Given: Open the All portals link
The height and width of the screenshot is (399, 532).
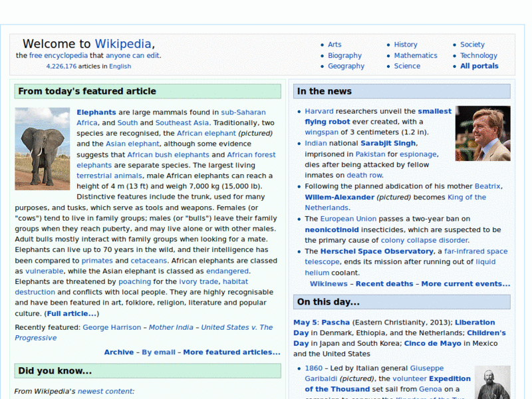Looking at the screenshot, I should 479,66.
